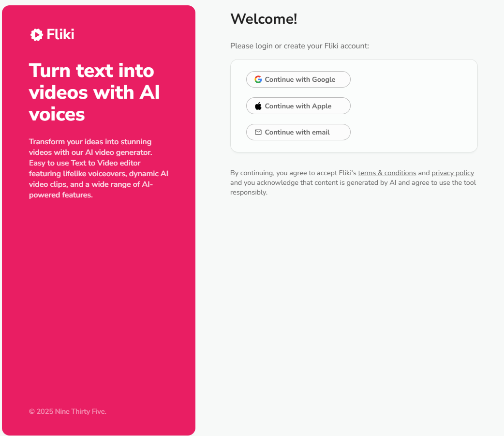The width and height of the screenshot is (504, 436).
Task: Open the terms & conditions link
Action: [387, 173]
